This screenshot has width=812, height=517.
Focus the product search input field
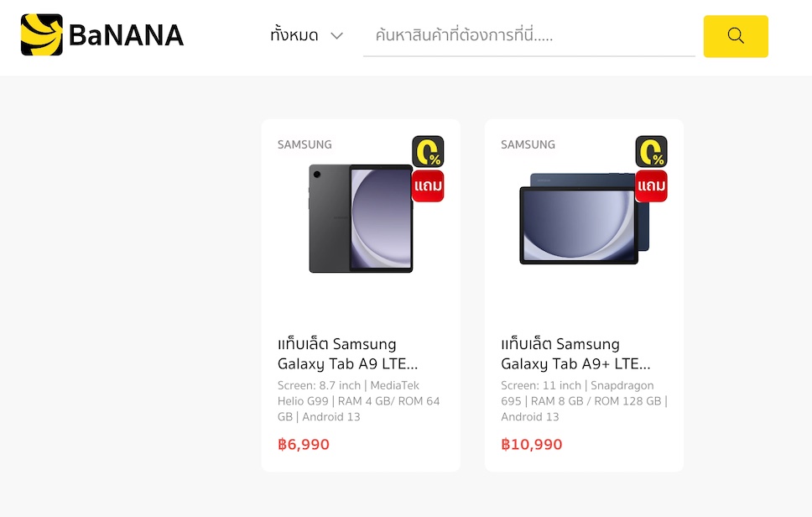click(x=528, y=36)
